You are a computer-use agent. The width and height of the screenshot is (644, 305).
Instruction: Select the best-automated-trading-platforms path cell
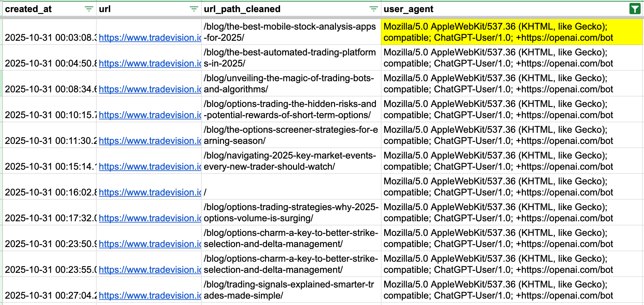pyautogui.click(x=291, y=58)
